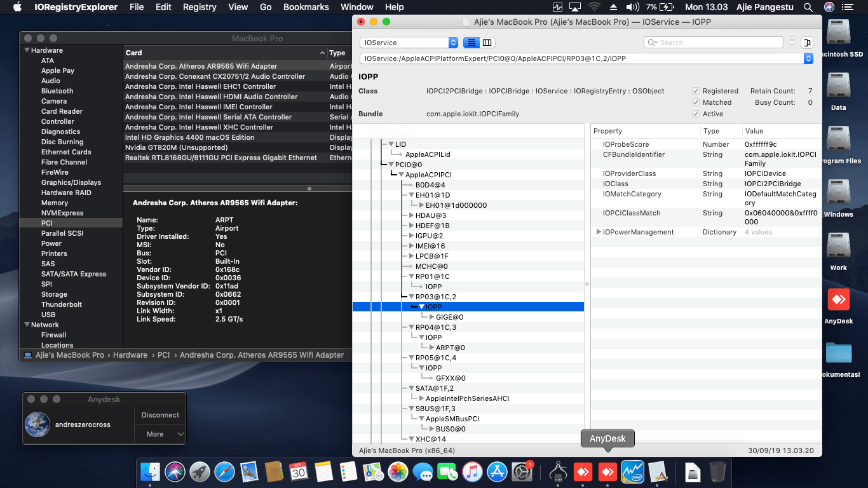The image size is (868, 488).
Task: Select the GFXX@0 tree entry
Action: coord(451,378)
